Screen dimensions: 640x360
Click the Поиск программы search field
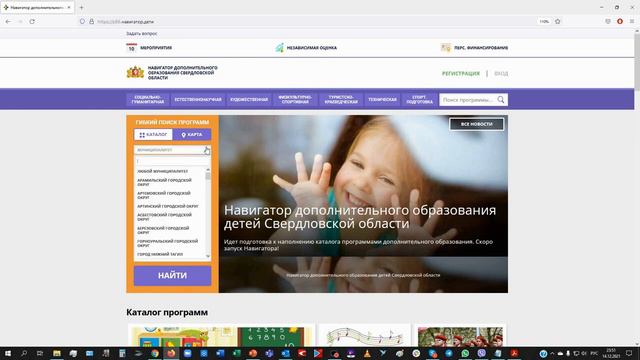[469, 100]
